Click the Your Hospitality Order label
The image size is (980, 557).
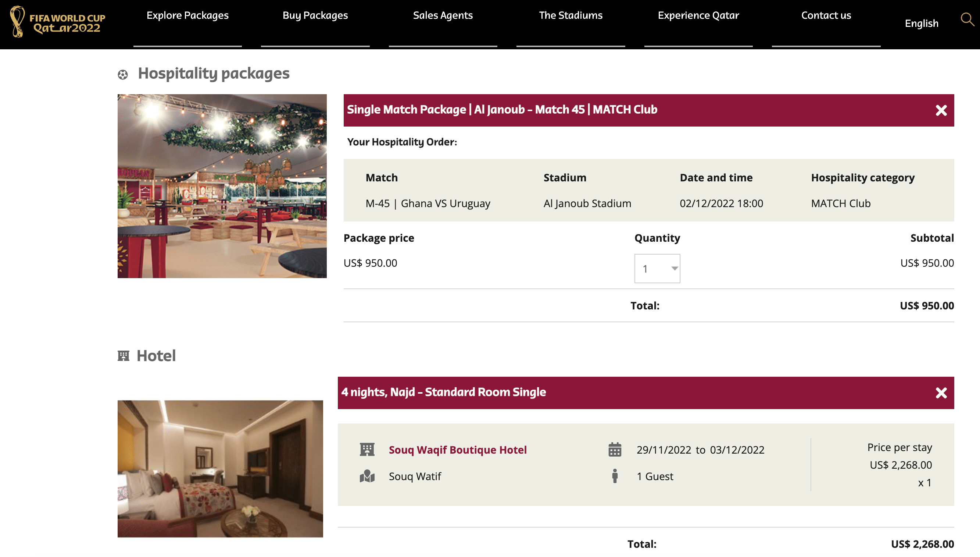[x=402, y=142]
